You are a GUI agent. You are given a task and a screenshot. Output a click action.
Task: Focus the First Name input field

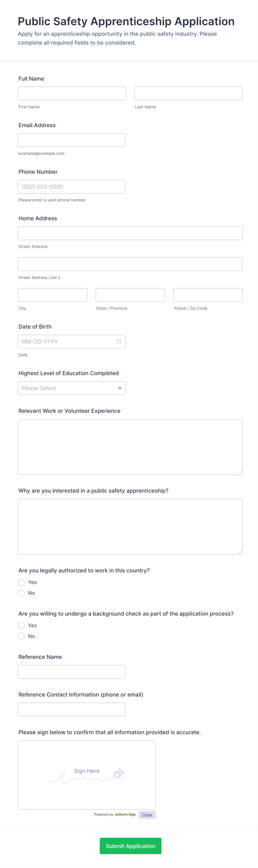click(72, 93)
